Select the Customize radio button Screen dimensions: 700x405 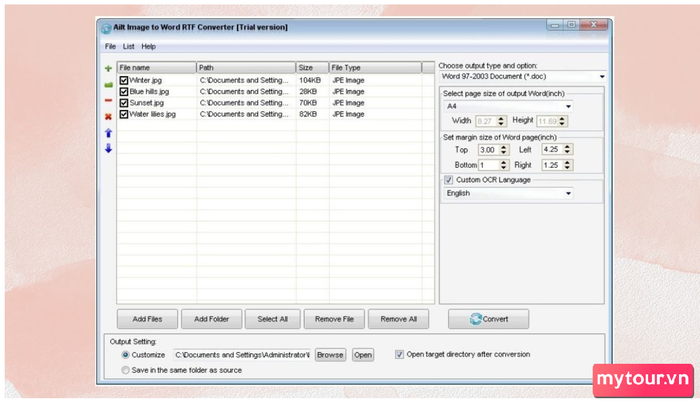[125, 355]
